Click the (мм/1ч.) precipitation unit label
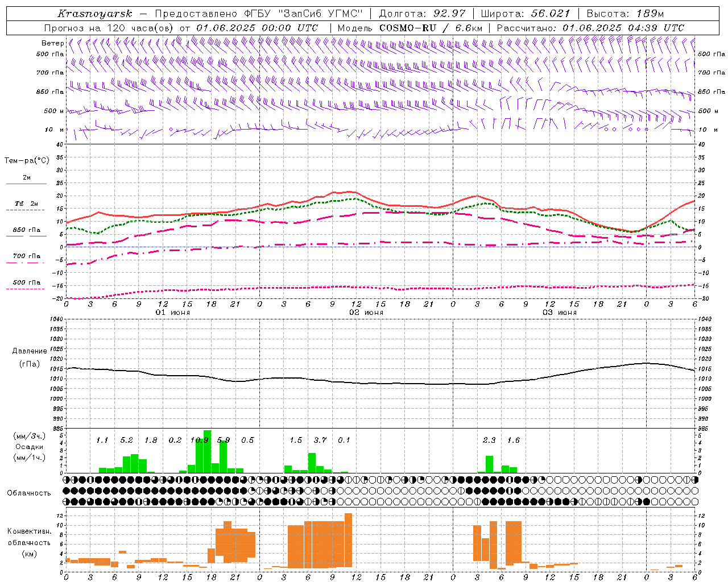The image size is (728, 582). click(29, 457)
